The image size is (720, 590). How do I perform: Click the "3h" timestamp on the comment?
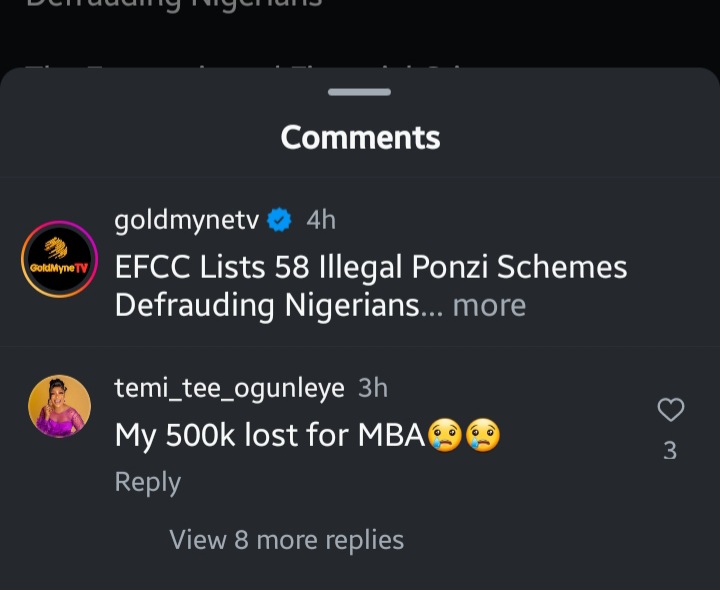coord(373,388)
